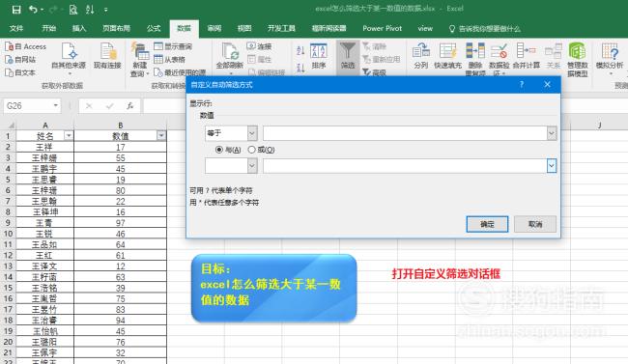Open the customize quick access toolbar arrow

coord(105,10)
